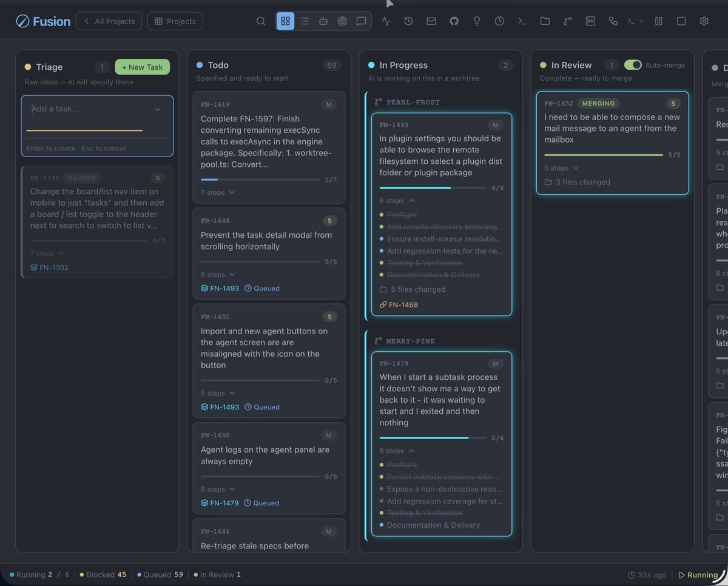728x586 pixels.
Task: Open the GitHub icon
Action: click(454, 21)
